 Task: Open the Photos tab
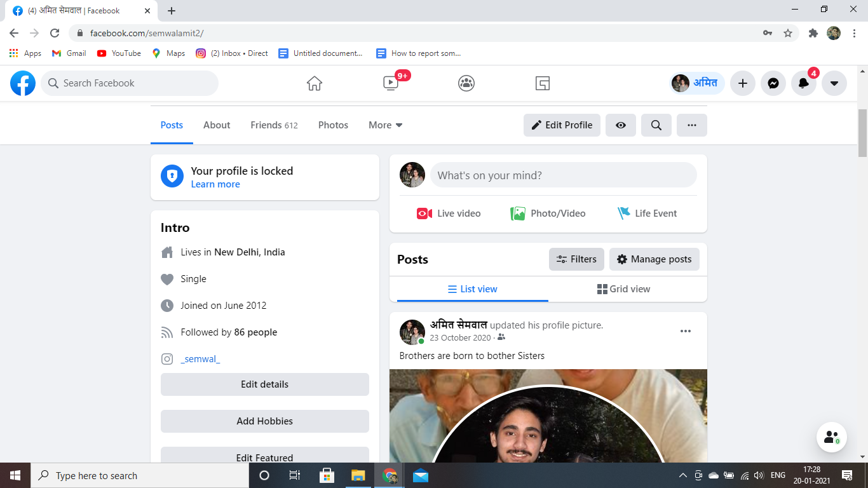(x=333, y=125)
